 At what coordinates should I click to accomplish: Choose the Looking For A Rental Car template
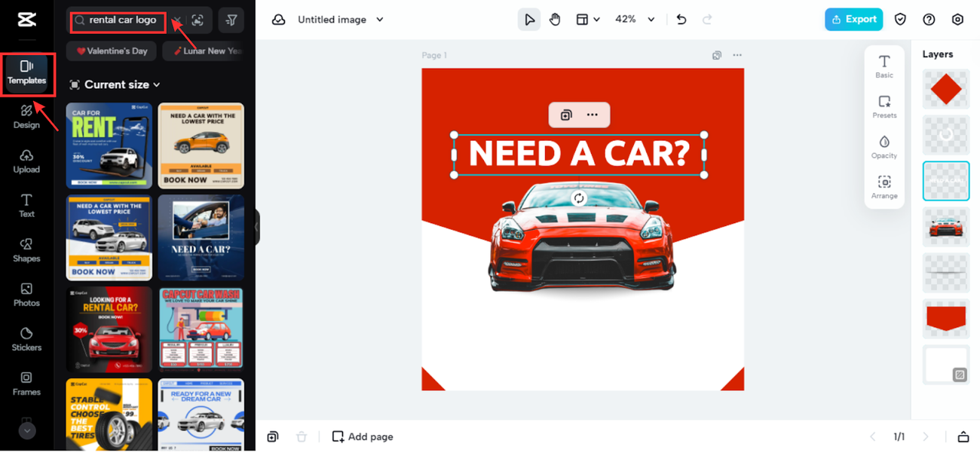pos(109,330)
